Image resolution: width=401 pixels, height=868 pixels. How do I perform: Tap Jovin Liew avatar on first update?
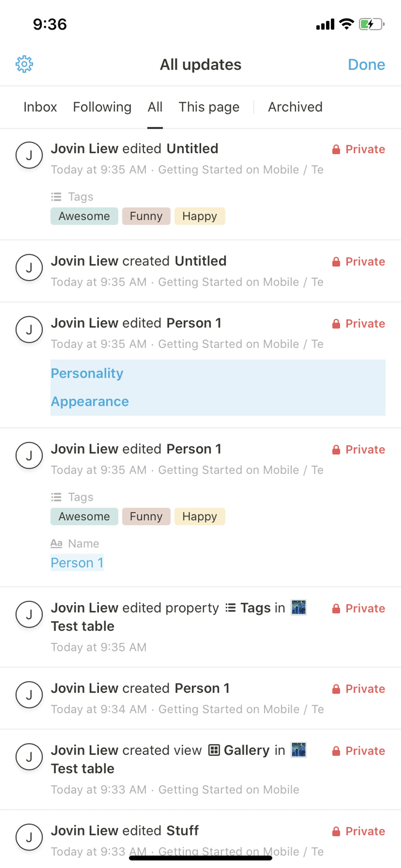pos(29,155)
